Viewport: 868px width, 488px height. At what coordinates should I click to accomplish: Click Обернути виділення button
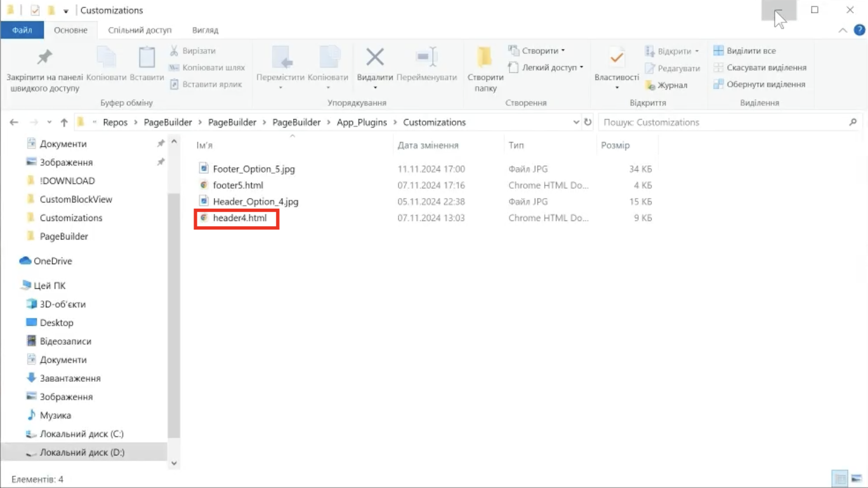pyautogui.click(x=765, y=85)
